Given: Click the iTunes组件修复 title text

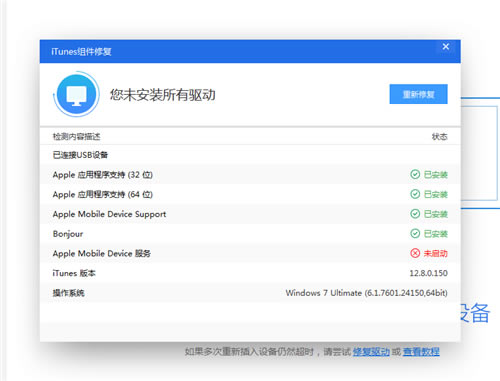Looking at the screenshot, I should 81,52.
